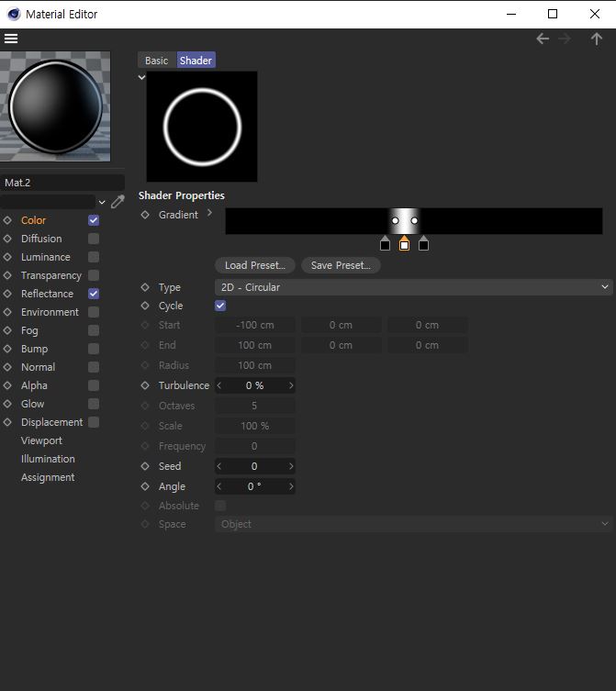Click the Gradient keyframe diamond icon

tap(145, 215)
